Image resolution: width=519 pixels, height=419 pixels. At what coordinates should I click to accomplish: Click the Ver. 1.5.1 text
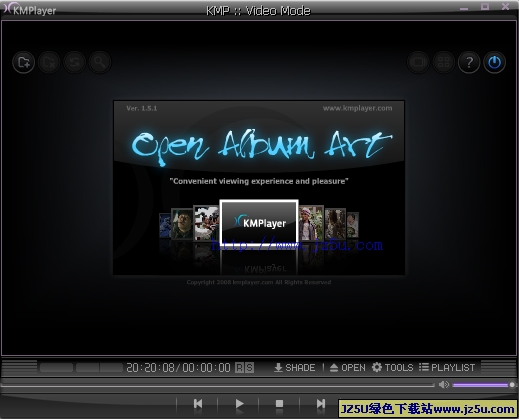[142, 108]
